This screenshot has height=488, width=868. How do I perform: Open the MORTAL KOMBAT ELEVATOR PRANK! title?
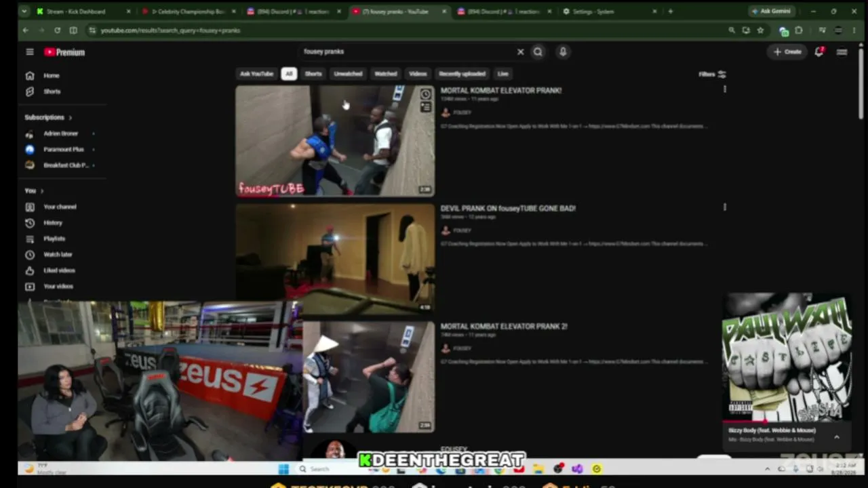(501, 90)
